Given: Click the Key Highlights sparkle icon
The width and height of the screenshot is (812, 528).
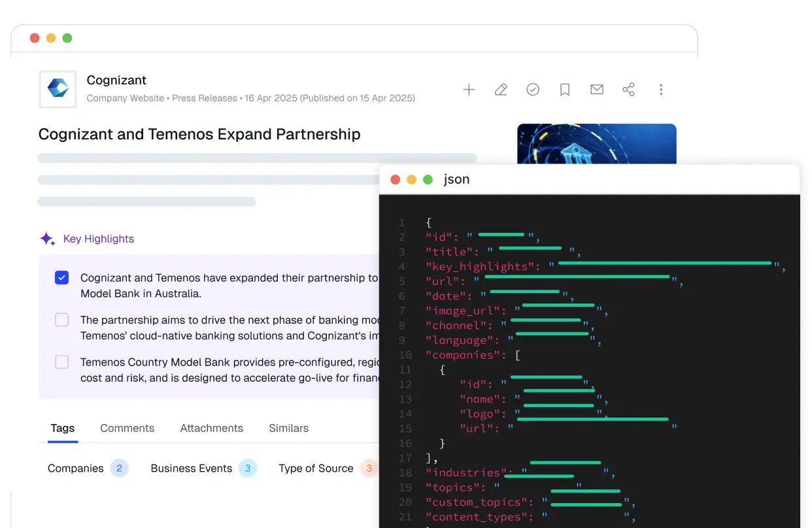Looking at the screenshot, I should [47, 239].
